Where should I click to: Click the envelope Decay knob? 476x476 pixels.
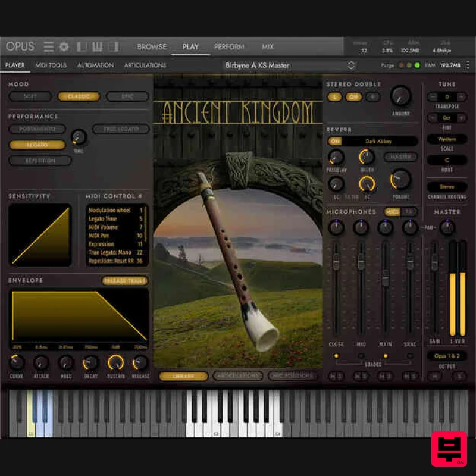click(90, 362)
